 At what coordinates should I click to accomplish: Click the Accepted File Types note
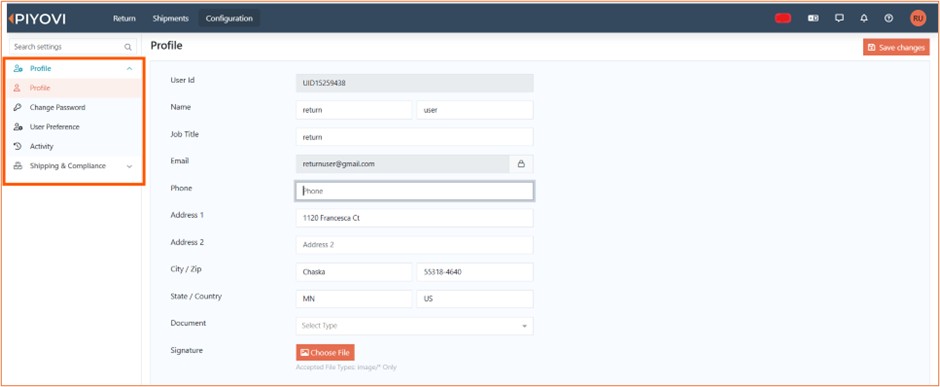[x=346, y=367]
